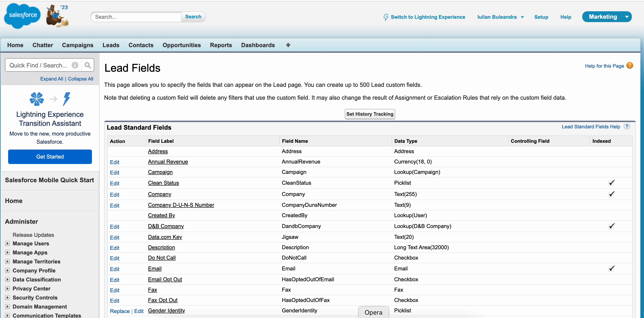Viewport: 644px width, 318px height.
Task: Expand the Manage Territories section
Action: tap(8, 261)
